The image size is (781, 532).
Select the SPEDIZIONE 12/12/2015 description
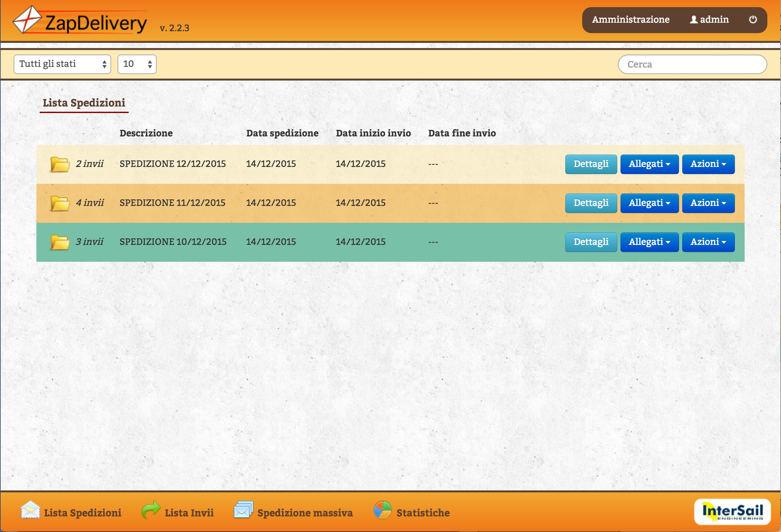(173, 164)
